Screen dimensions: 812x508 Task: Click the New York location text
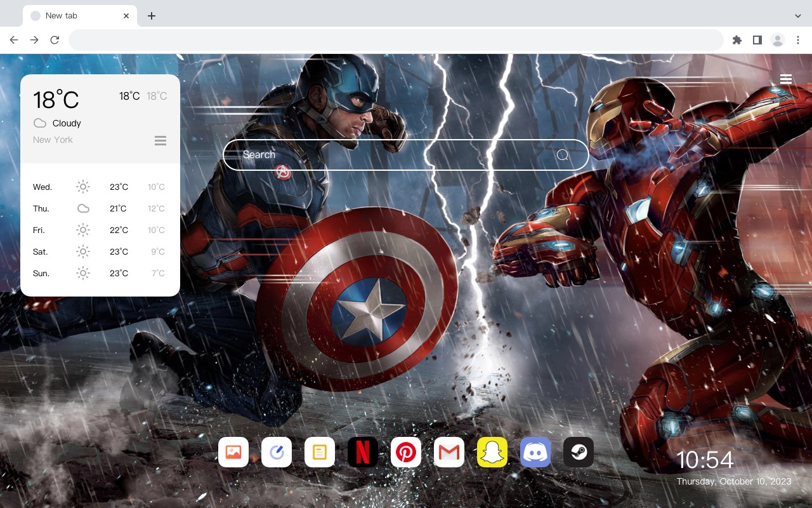click(53, 140)
